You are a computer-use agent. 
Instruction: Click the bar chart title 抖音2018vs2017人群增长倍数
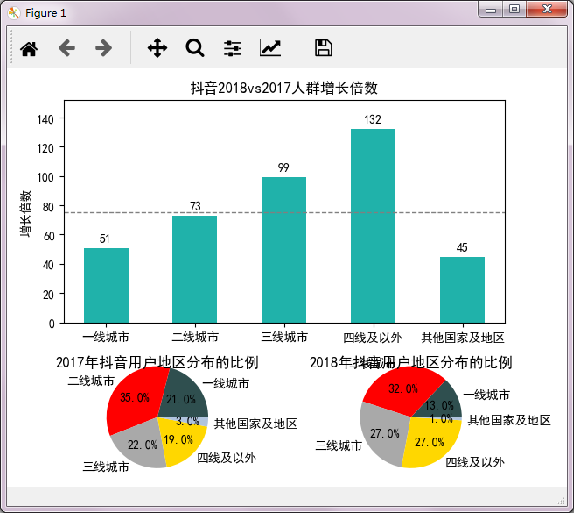[284, 88]
